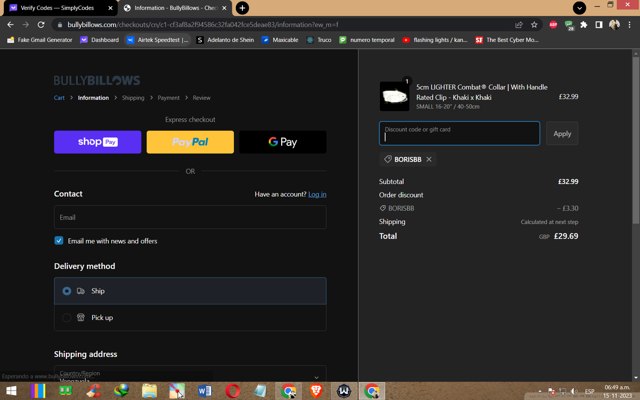Click the BULLYBILLOWS store logo
This screenshot has width=640, height=400.
pyautogui.click(x=97, y=80)
